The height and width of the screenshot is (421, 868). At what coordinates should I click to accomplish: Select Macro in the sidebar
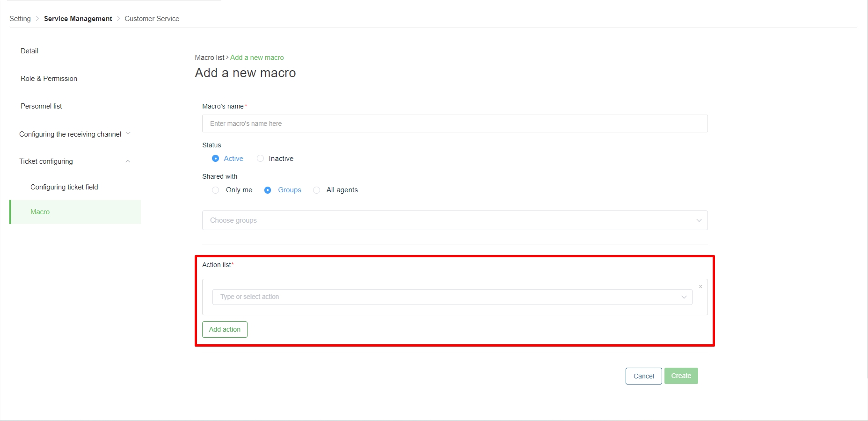tap(40, 212)
